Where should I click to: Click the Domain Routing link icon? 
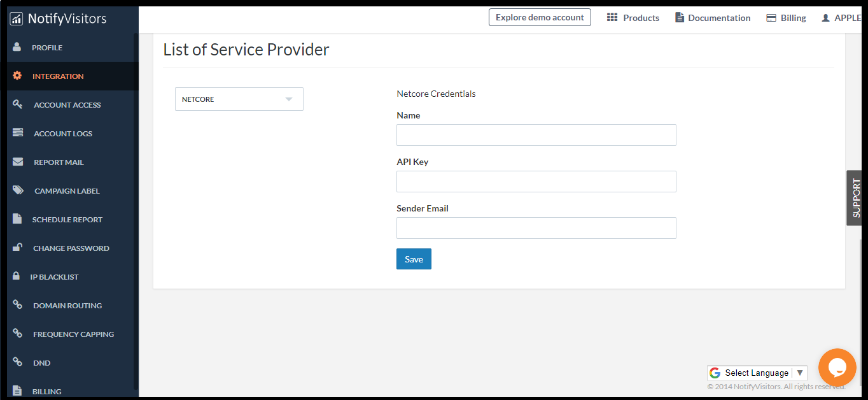tap(18, 305)
